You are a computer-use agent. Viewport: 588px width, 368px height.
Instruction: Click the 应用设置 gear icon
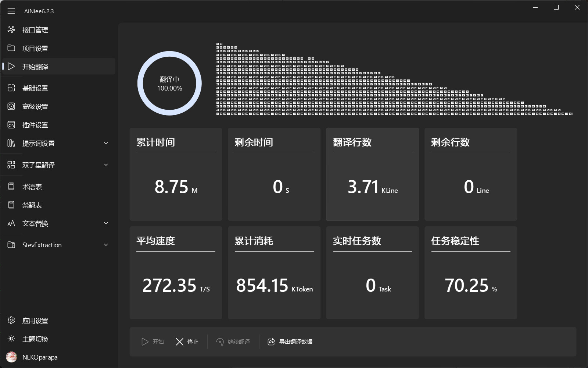tap(11, 321)
